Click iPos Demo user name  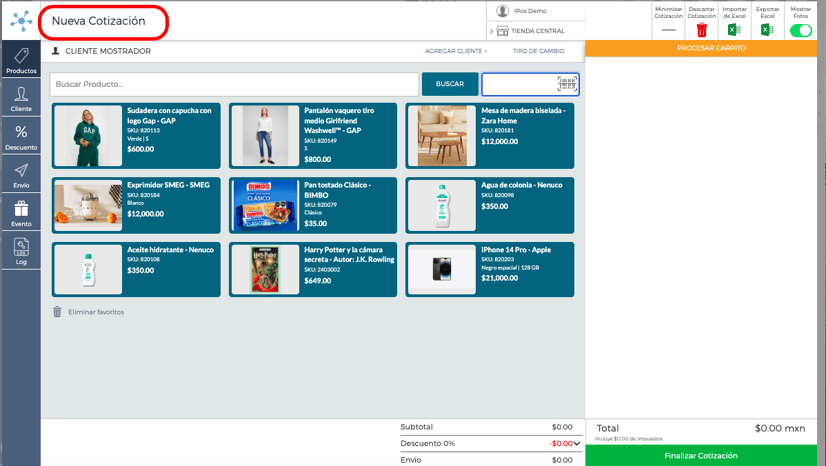[530, 11]
